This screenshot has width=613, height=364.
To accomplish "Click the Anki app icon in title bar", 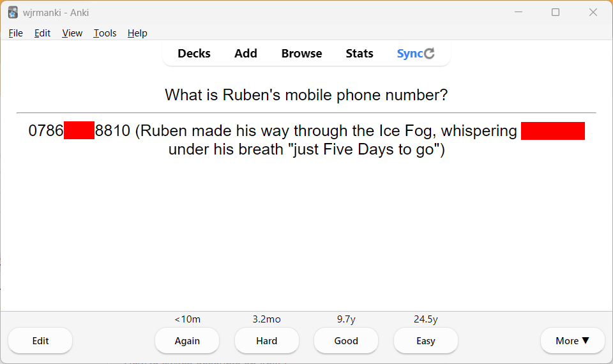I will click(13, 12).
